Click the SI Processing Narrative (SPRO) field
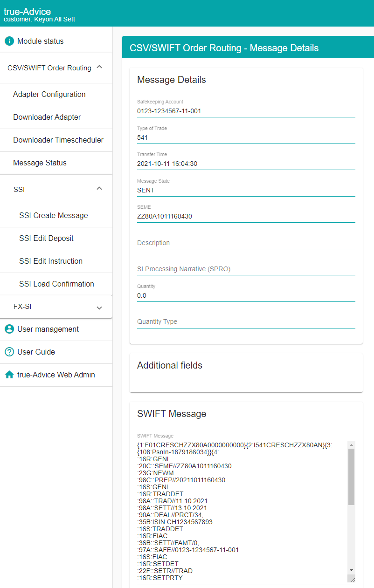This screenshot has width=374, height=588. [246, 269]
